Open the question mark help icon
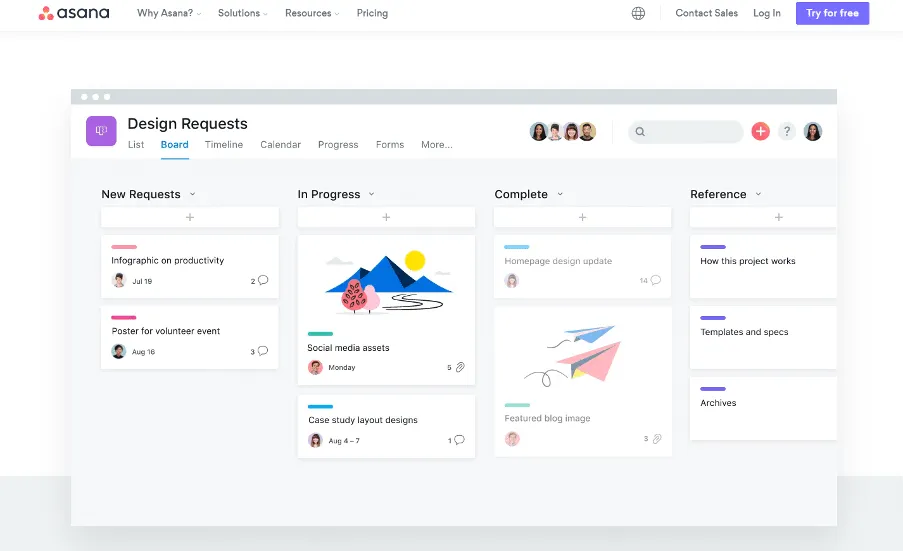Viewport: 904px width, 552px height. point(787,131)
